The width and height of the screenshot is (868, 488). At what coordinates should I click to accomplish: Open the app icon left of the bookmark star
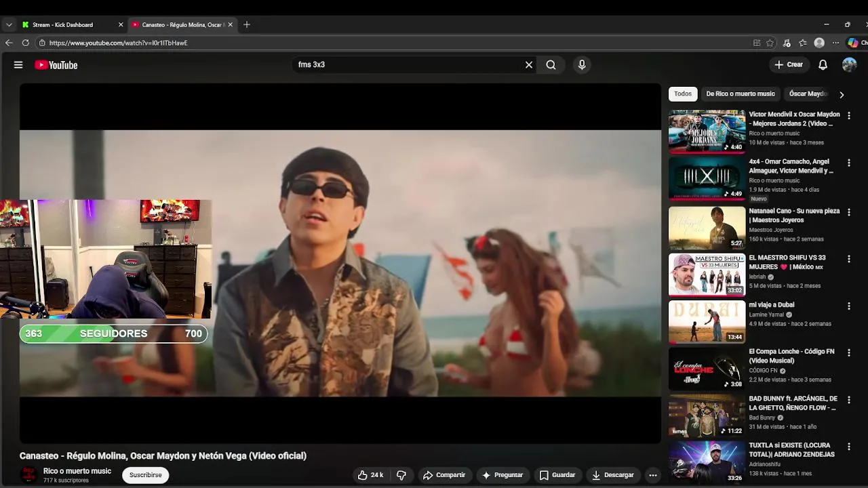[757, 43]
